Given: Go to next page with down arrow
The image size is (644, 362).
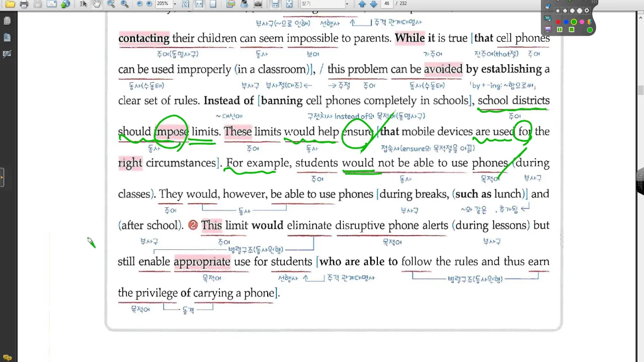Looking at the screenshot, I should [373, 4].
